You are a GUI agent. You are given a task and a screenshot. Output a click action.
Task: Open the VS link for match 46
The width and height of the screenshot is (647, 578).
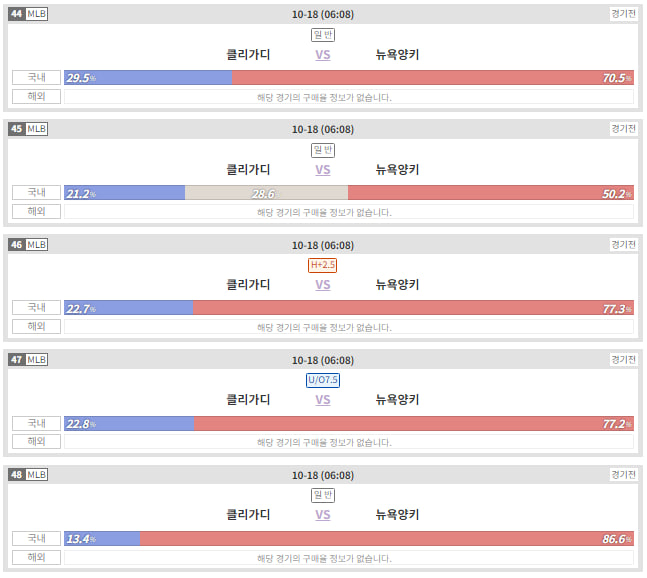tap(323, 285)
